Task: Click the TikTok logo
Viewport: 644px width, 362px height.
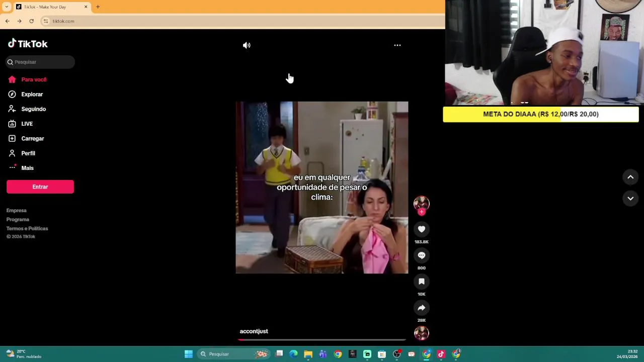Action: pos(28,44)
